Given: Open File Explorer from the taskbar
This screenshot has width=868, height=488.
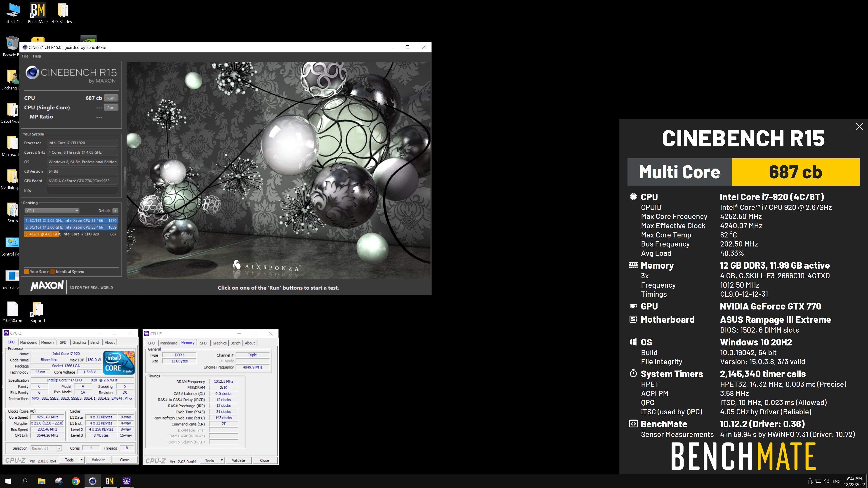Looking at the screenshot, I should click(41, 481).
